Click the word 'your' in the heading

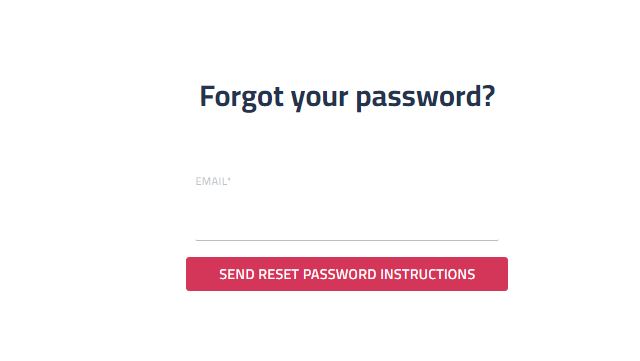(x=320, y=100)
